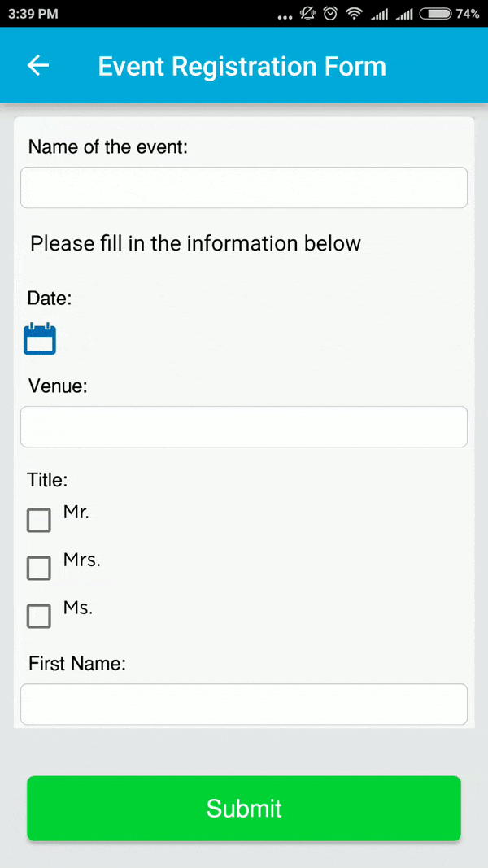Viewport: 488px width, 868px height.
Task: Tap the back arrow in header
Action: [38, 66]
